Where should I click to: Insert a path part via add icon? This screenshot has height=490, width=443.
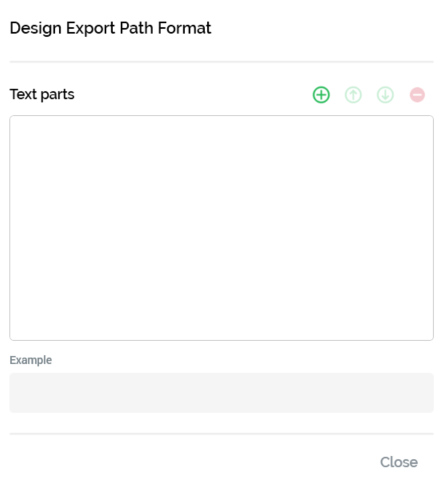tap(321, 95)
